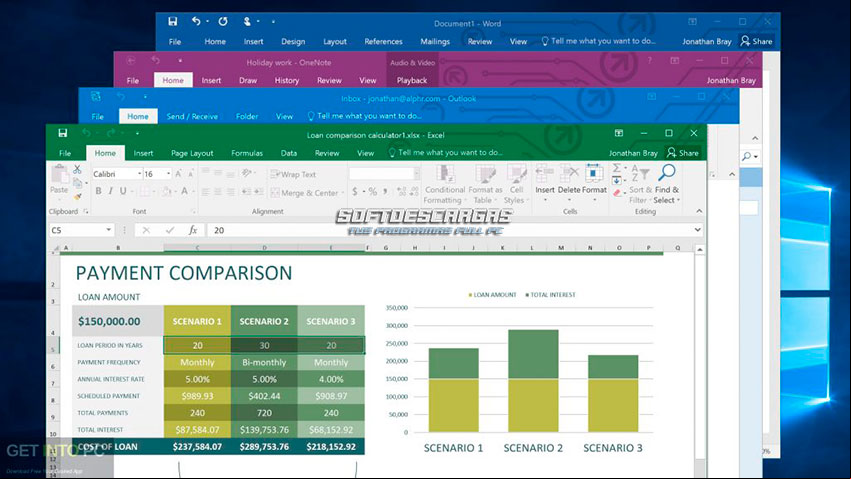
Task: Click the Save icon in the Word window
Action: click(173, 21)
